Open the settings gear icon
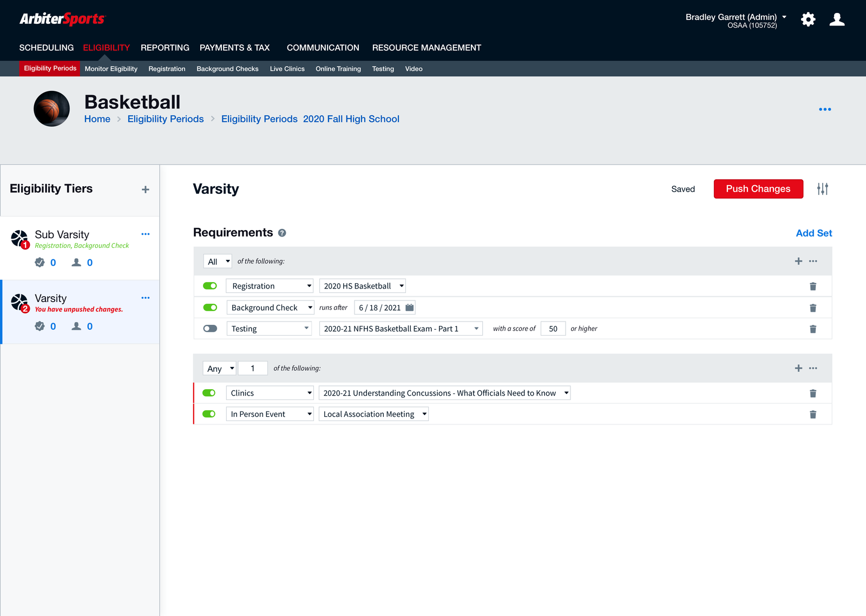 808,19
